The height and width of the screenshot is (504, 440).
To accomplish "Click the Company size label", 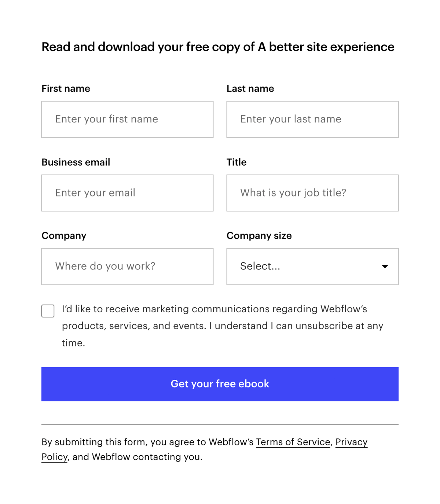I will pos(259,236).
